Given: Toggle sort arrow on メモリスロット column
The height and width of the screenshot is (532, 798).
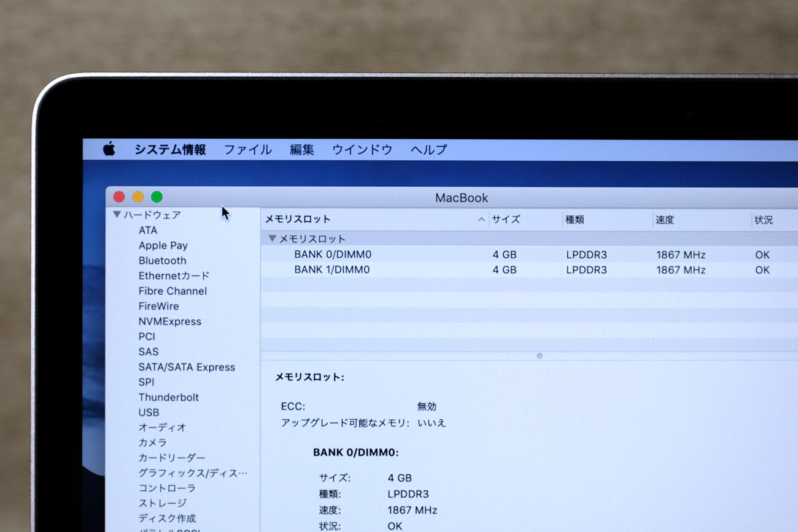Looking at the screenshot, I should [x=481, y=220].
